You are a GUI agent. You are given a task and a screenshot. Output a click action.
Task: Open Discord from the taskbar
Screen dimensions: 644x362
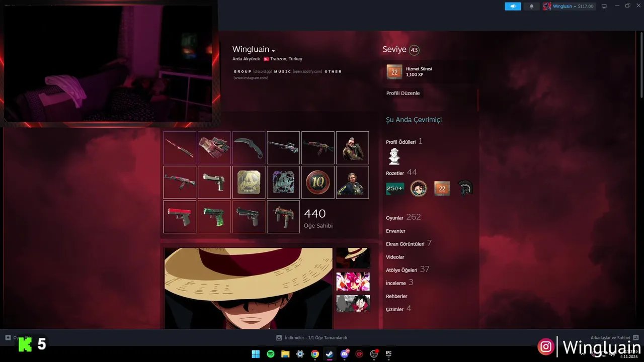click(345, 354)
